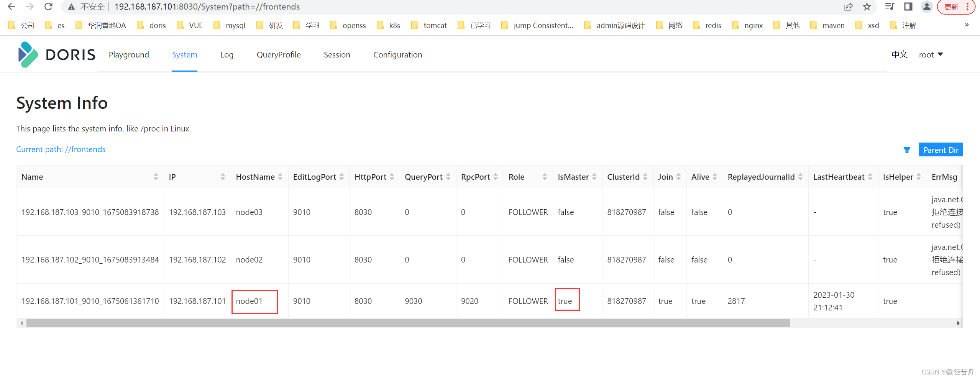Sort table by HttpPort column
Screen dimensions: 980x379
coord(392,177)
